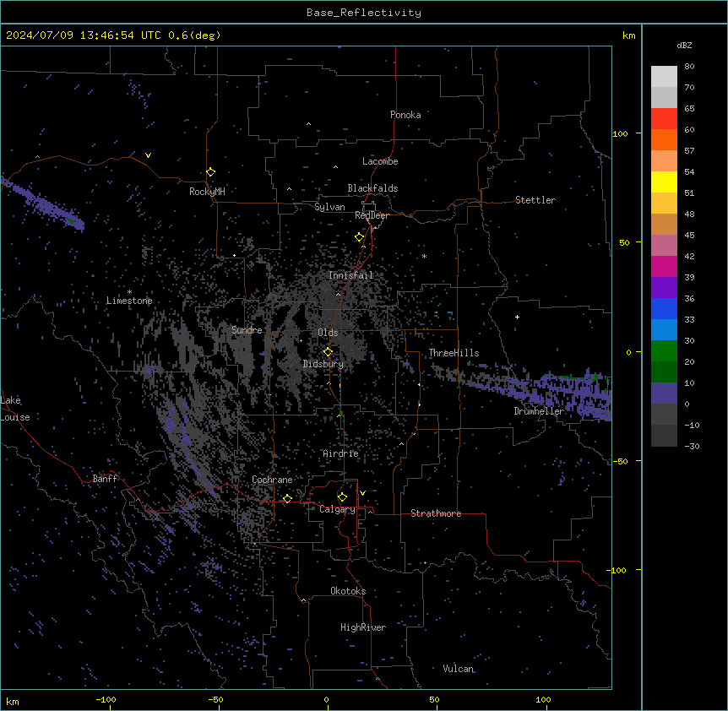Click the yellow diamond marker above Didsbury
The height and width of the screenshot is (711, 728).
(328, 351)
